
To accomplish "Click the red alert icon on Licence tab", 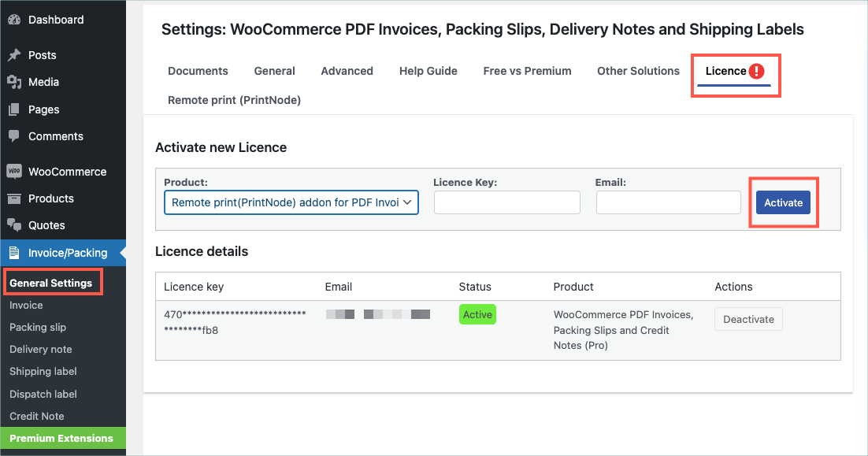I will pos(756,71).
